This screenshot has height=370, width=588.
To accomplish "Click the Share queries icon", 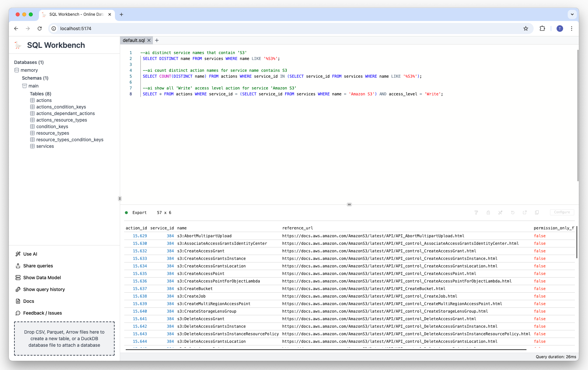I will tap(18, 266).
